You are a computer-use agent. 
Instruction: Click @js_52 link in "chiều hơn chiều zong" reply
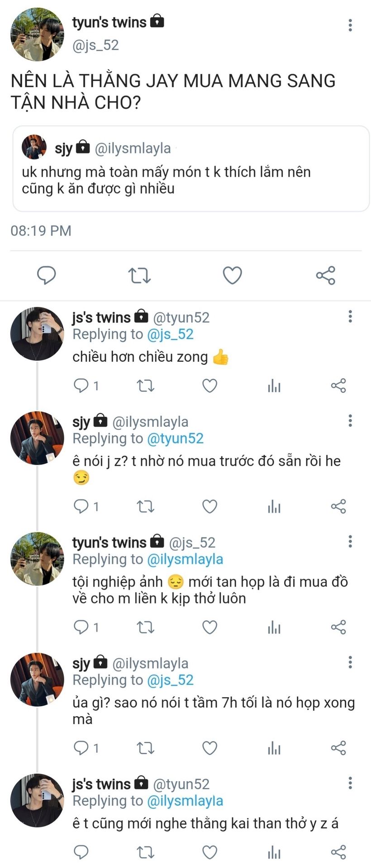pos(170,334)
